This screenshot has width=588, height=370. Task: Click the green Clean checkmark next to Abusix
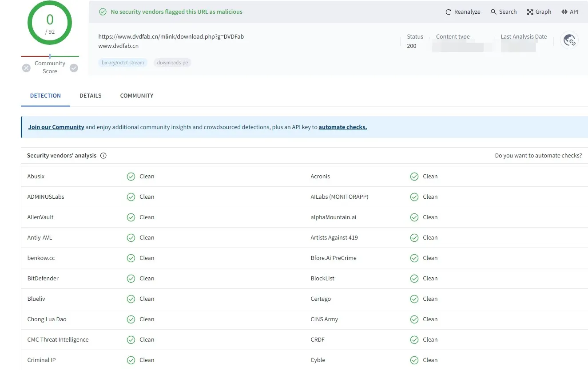[x=131, y=176]
